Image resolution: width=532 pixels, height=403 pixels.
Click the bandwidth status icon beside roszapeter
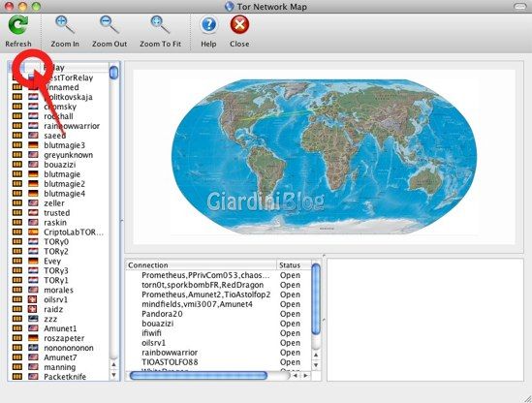click(x=17, y=338)
